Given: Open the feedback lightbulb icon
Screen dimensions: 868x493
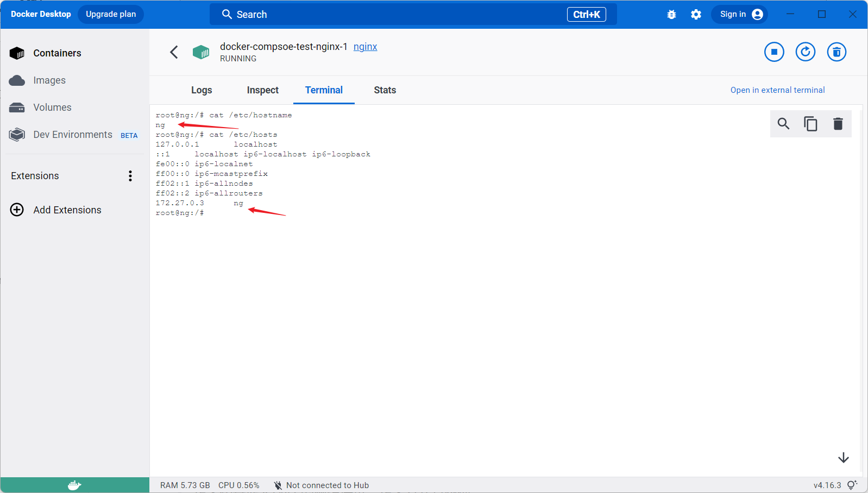Looking at the screenshot, I should pos(852,485).
